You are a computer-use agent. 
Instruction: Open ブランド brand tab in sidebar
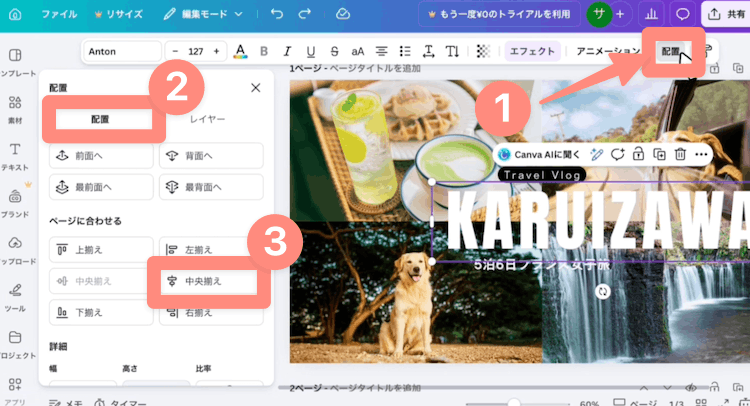tap(15, 203)
